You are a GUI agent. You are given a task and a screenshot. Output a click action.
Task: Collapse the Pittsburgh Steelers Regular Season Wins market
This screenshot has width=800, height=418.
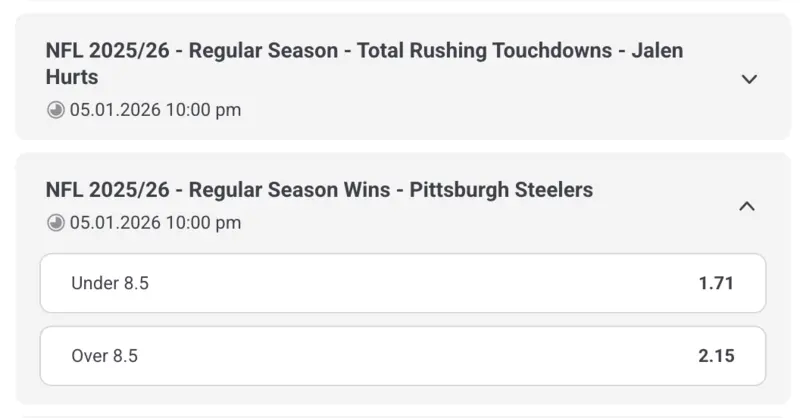746,206
